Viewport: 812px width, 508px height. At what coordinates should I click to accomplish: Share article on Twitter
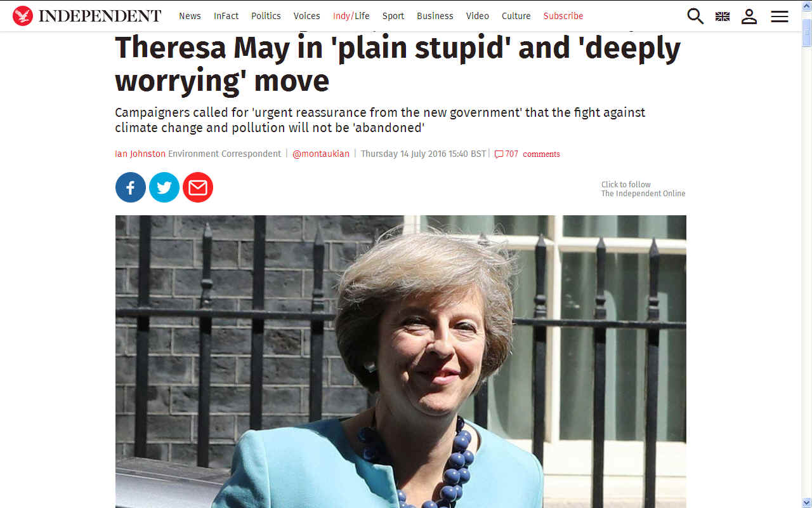[x=164, y=187]
